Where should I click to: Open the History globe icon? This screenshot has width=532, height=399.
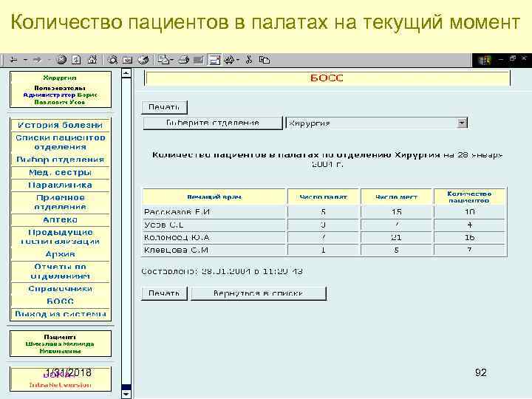coord(143,60)
